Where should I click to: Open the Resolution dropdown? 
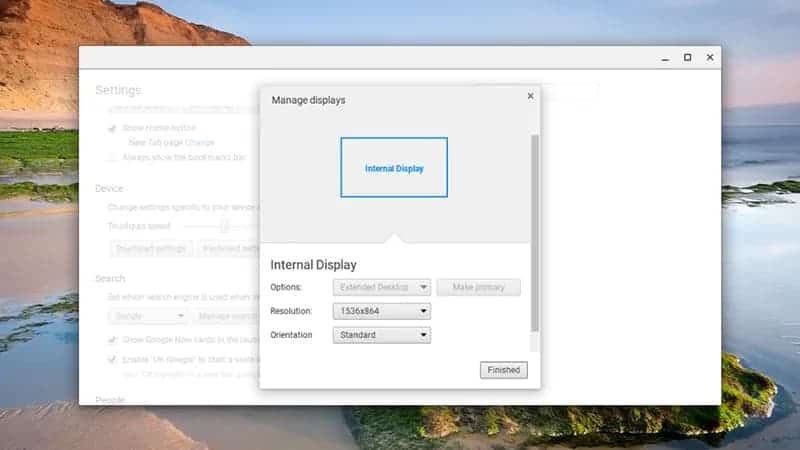click(x=384, y=311)
